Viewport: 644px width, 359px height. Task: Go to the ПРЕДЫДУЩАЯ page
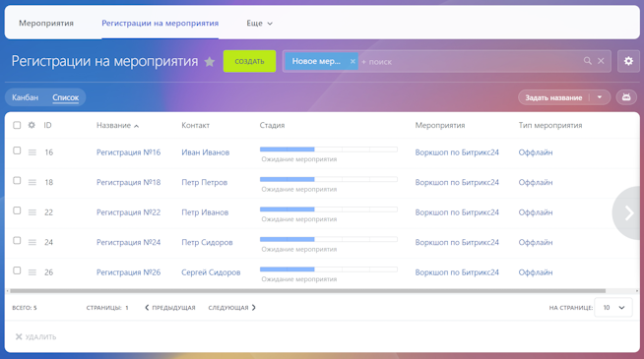tap(170, 307)
